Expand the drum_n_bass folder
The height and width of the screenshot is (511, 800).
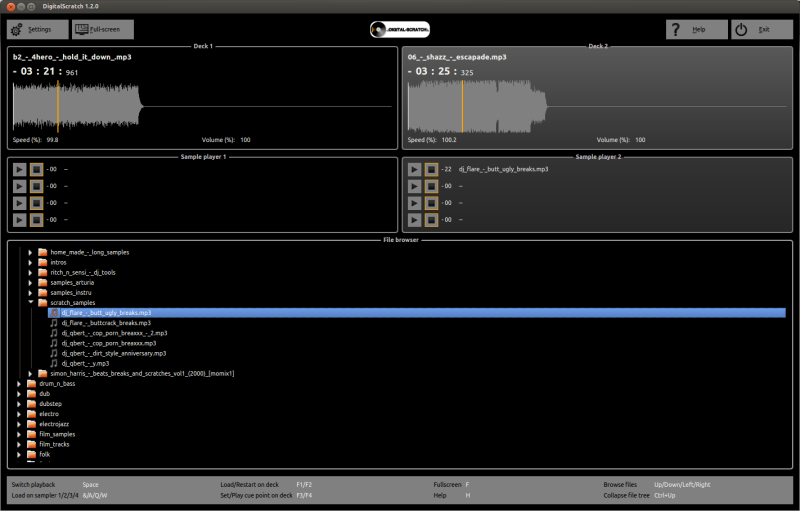point(19,384)
